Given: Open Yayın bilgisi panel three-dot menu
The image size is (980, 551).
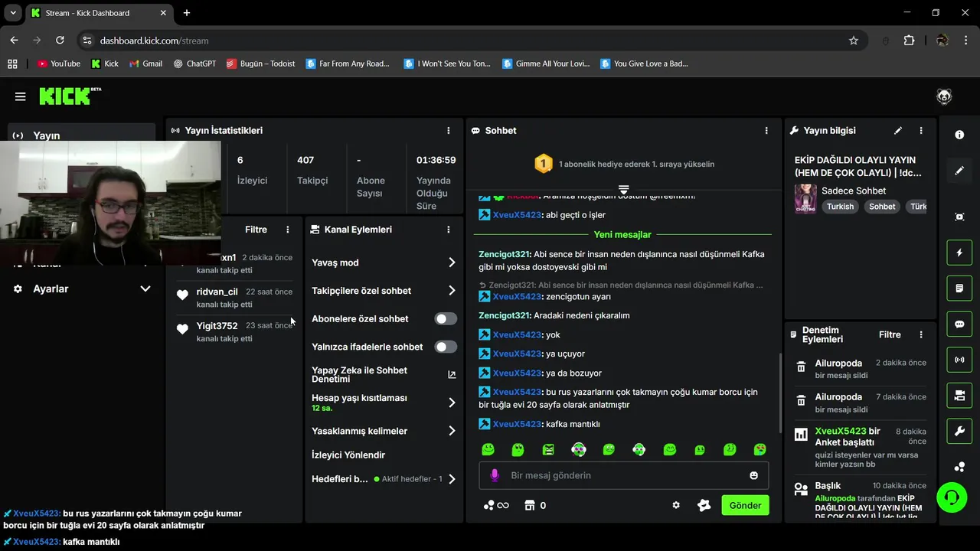Looking at the screenshot, I should (921, 131).
